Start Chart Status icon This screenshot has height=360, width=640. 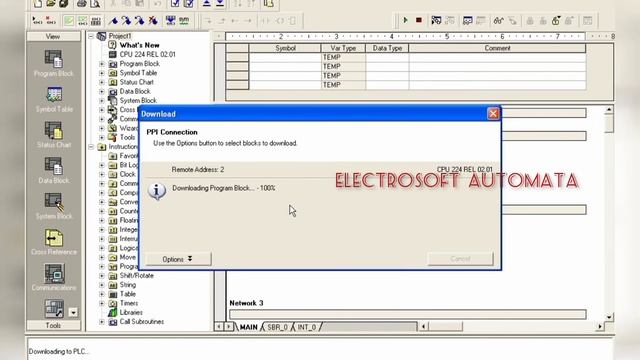467,20
